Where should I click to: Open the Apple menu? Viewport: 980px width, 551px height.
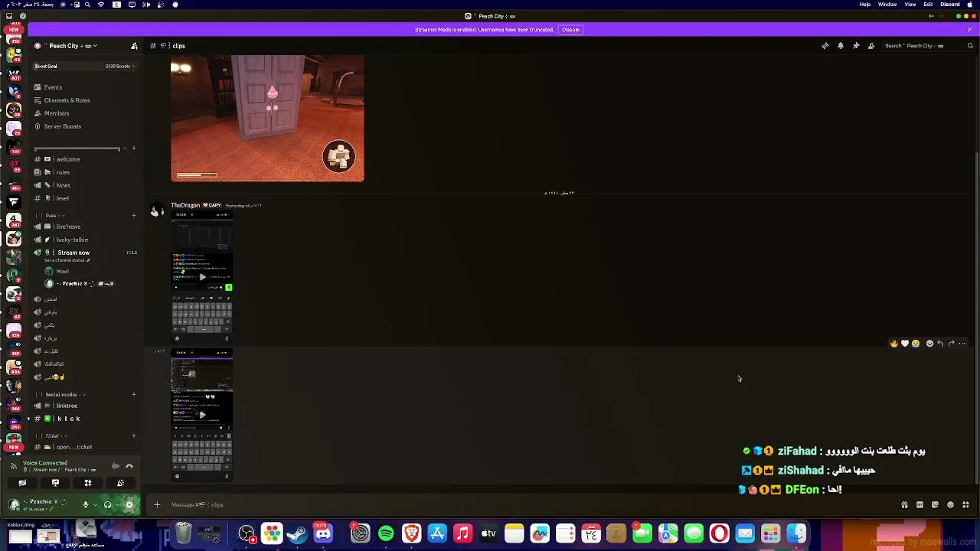coord(972,5)
